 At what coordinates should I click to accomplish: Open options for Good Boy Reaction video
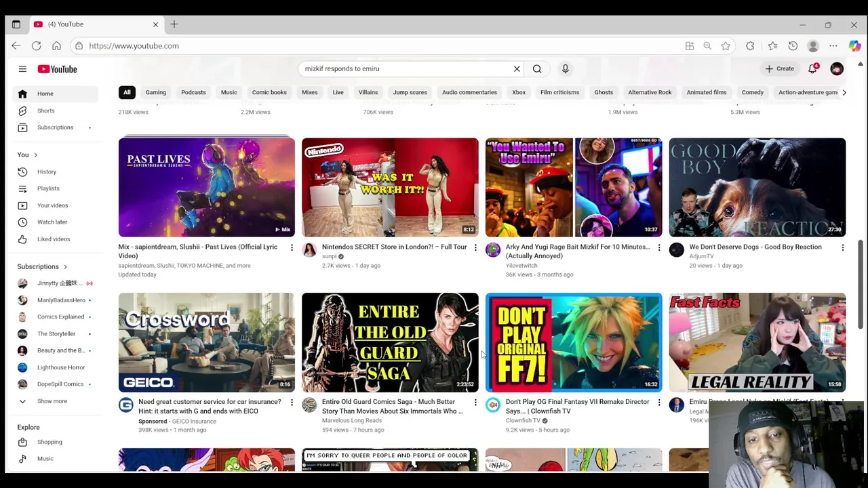[x=842, y=248]
